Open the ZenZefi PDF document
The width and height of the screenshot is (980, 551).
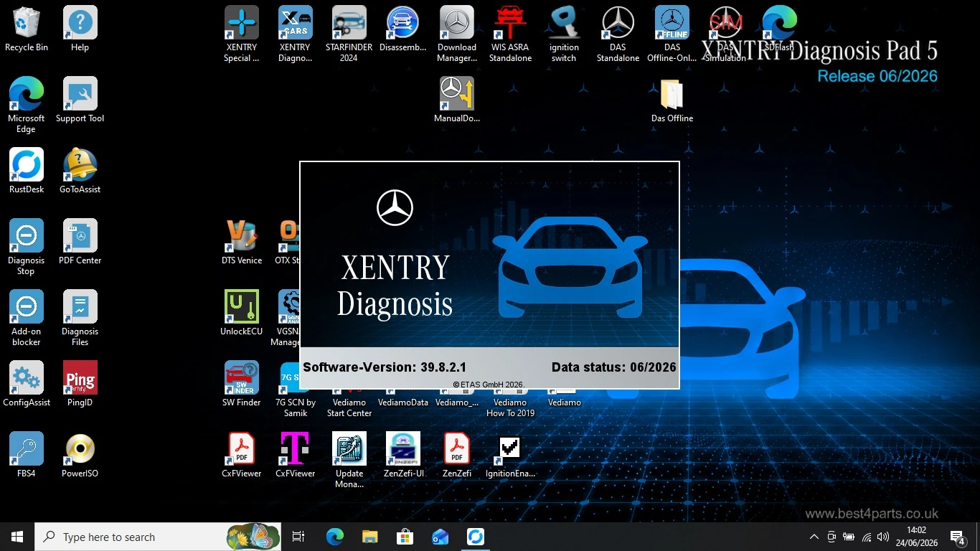[x=457, y=456]
